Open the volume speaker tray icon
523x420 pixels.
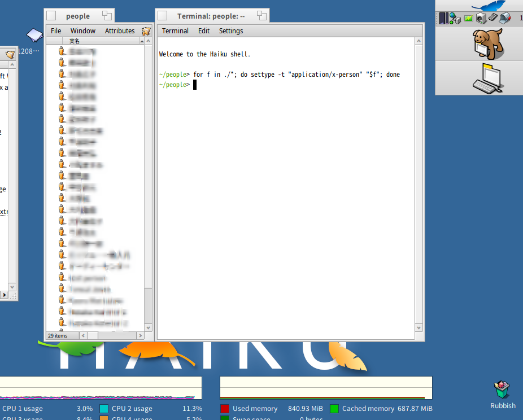(x=481, y=19)
